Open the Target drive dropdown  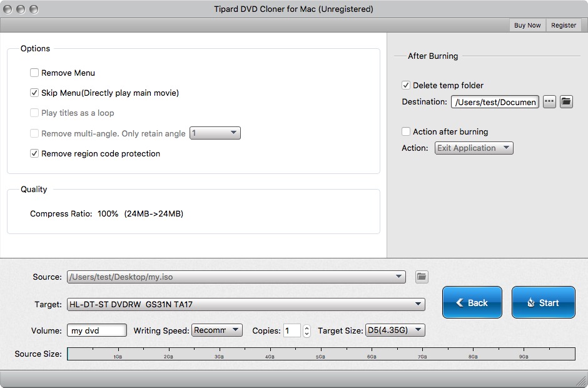(x=246, y=304)
